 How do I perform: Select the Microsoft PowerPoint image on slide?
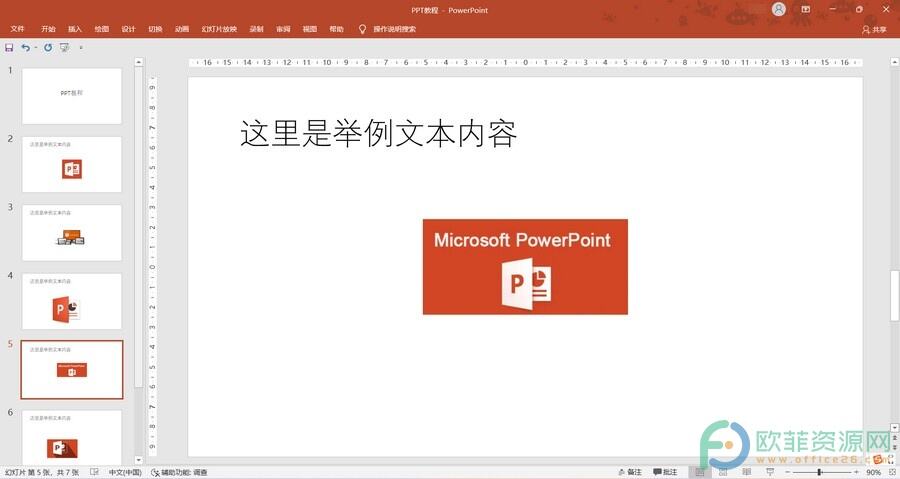(x=525, y=267)
